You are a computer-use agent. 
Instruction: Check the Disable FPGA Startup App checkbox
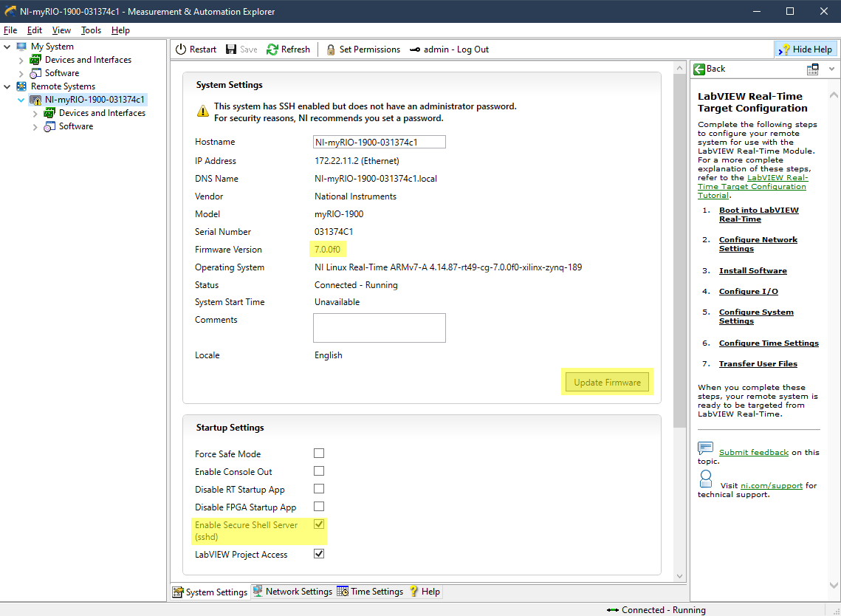coord(319,507)
